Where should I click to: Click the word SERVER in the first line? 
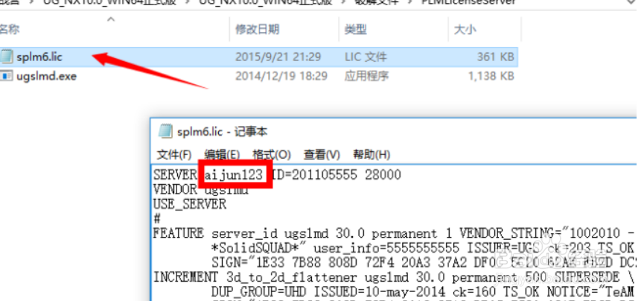[176, 175]
